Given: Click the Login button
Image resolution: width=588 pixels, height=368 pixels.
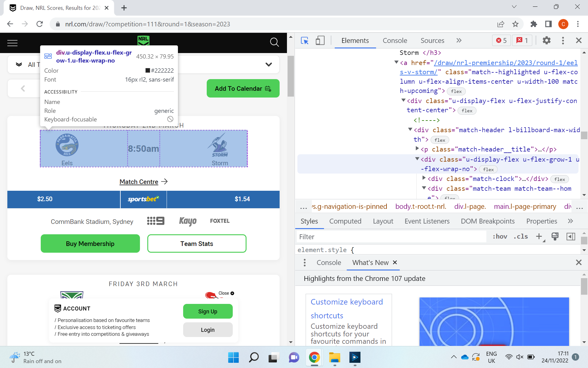Looking at the screenshot, I should click(208, 330).
